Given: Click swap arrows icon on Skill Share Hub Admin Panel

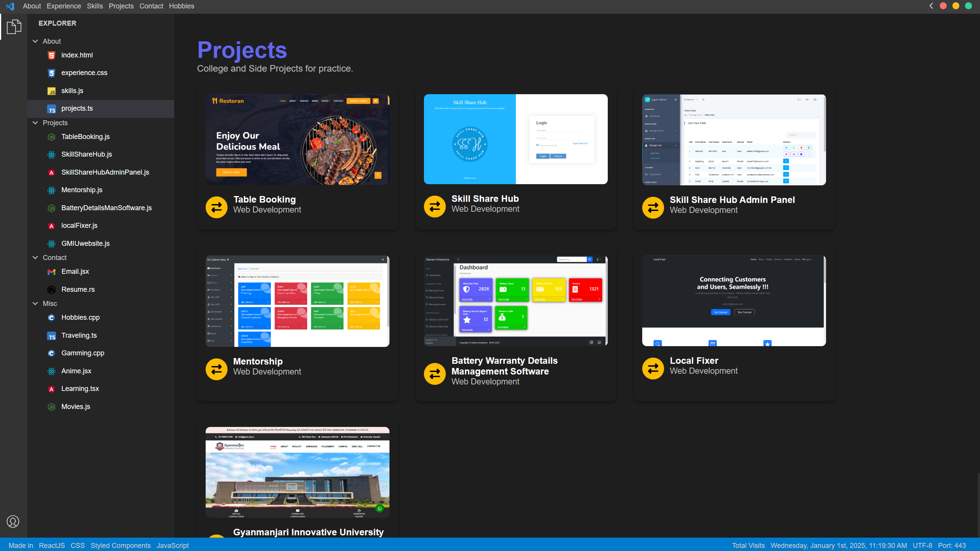Looking at the screenshot, I should coord(653,208).
